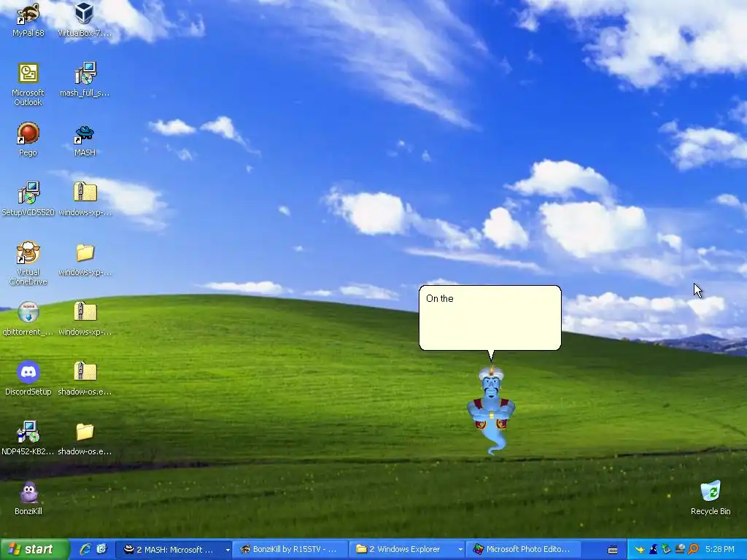Image resolution: width=747 pixels, height=560 pixels.
Task: Select the qbittorrent installer icon
Action: pyautogui.click(x=28, y=319)
